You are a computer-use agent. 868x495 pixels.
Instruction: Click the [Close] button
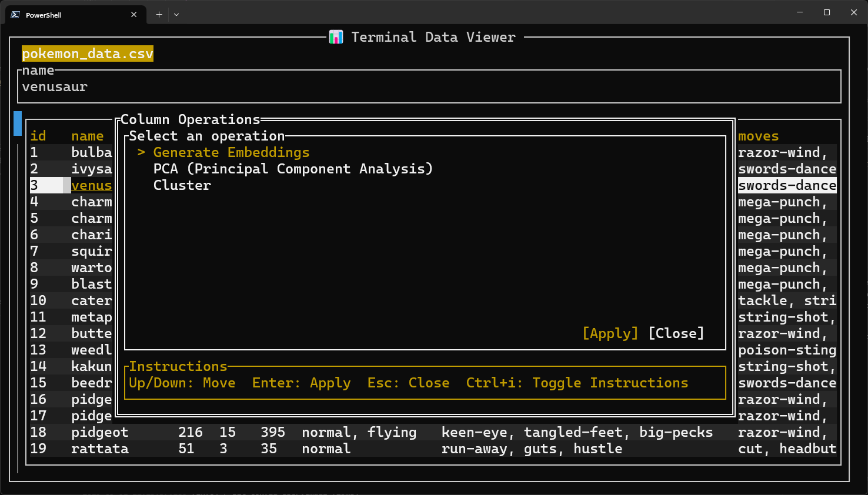point(676,333)
